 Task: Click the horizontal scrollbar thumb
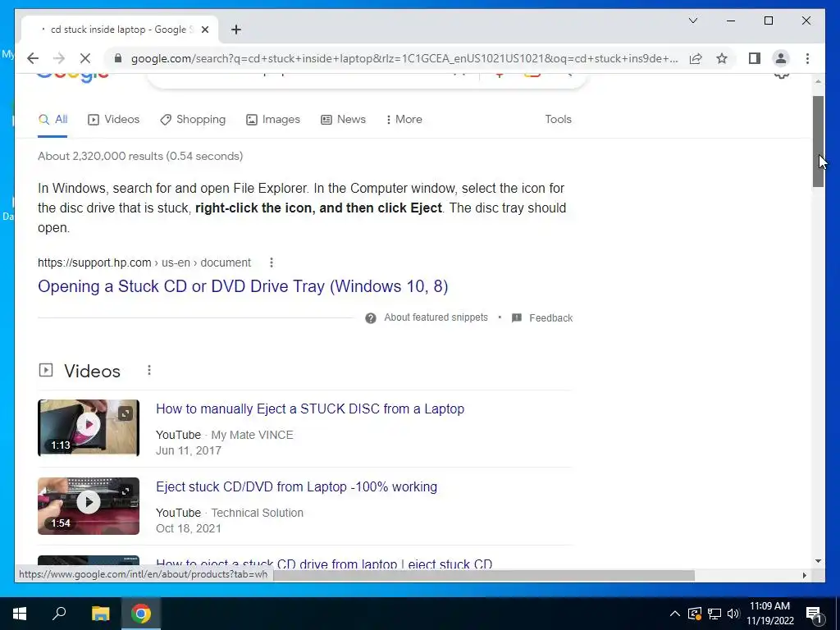click(x=484, y=575)
